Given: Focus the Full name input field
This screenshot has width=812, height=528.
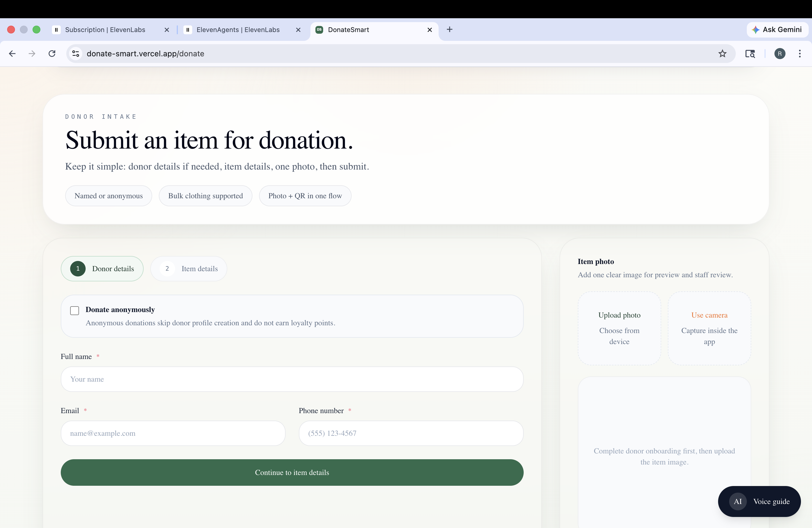Looking at the screenshot, I should 292,379.
